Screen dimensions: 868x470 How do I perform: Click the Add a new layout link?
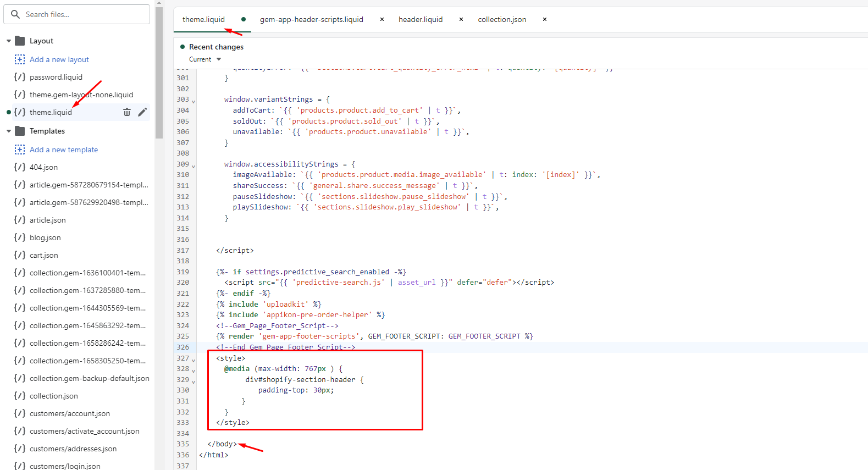(59, 59)
